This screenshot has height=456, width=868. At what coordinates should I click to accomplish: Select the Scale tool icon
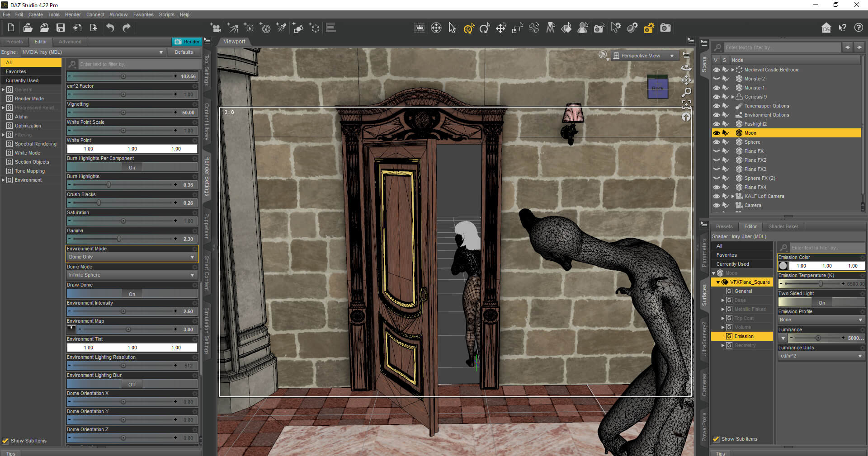click(x=517, y=28)
